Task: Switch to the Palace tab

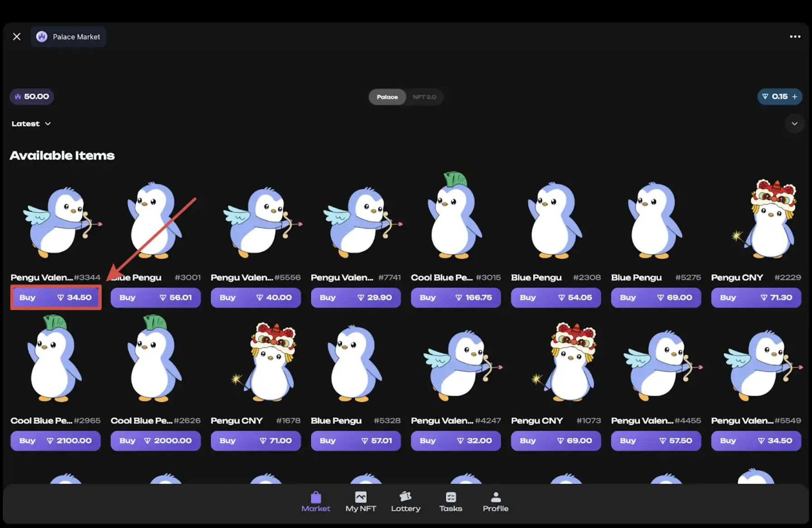Action: click(387, 96)
